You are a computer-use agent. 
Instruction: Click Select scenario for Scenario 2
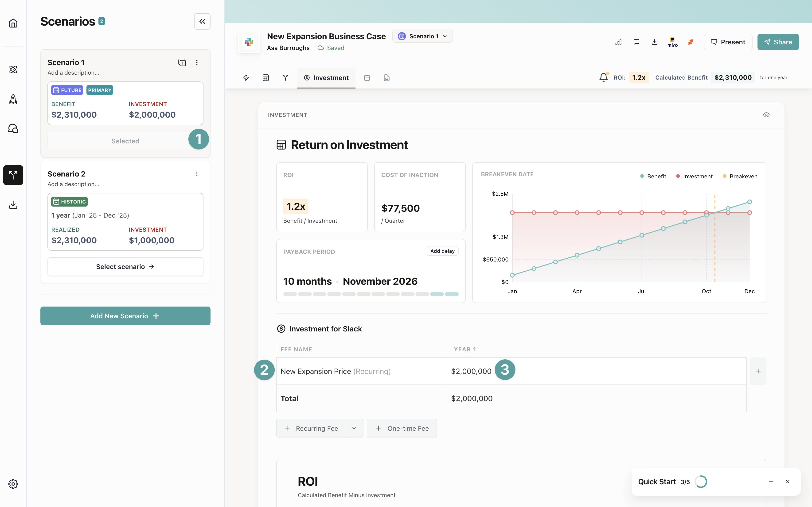click(125, 267)
